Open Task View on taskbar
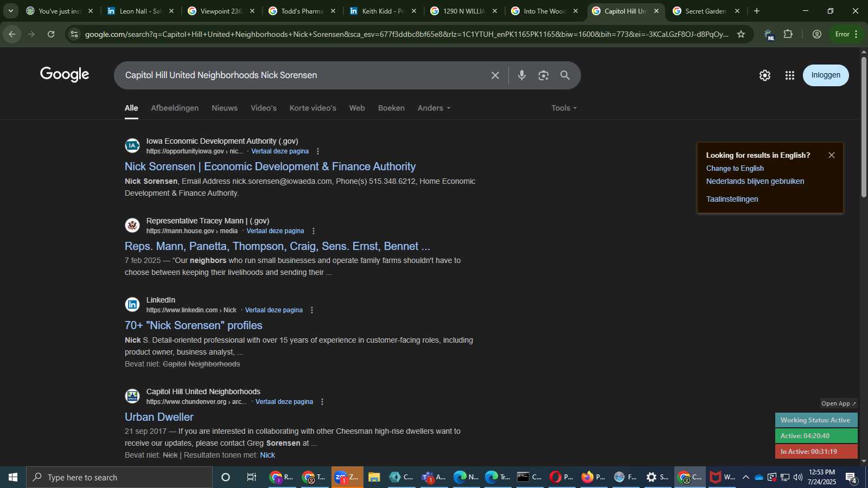868x488 pixels. tap(251, 477)
